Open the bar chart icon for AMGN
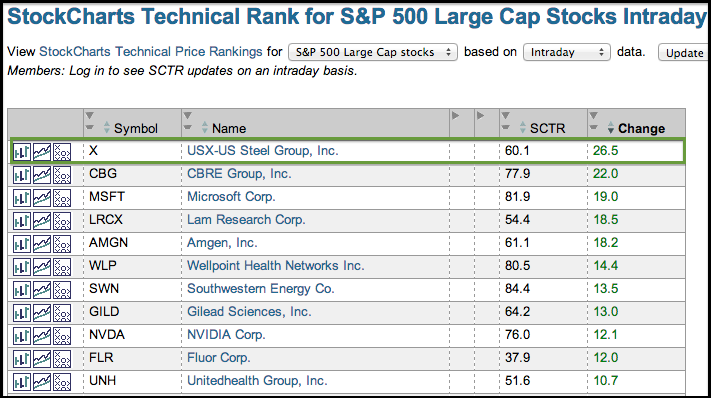The image size is (711, 398). 22,244
